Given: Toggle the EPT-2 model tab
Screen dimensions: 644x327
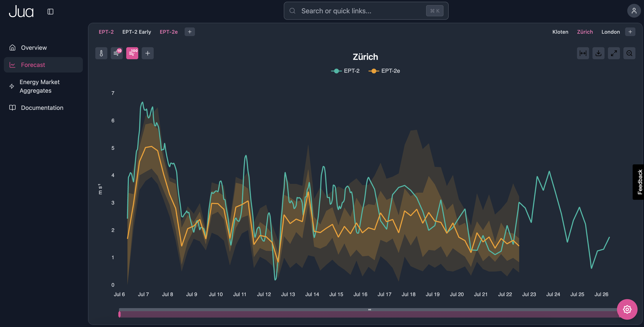Looking at the screenshot, I should coord(106,32).
